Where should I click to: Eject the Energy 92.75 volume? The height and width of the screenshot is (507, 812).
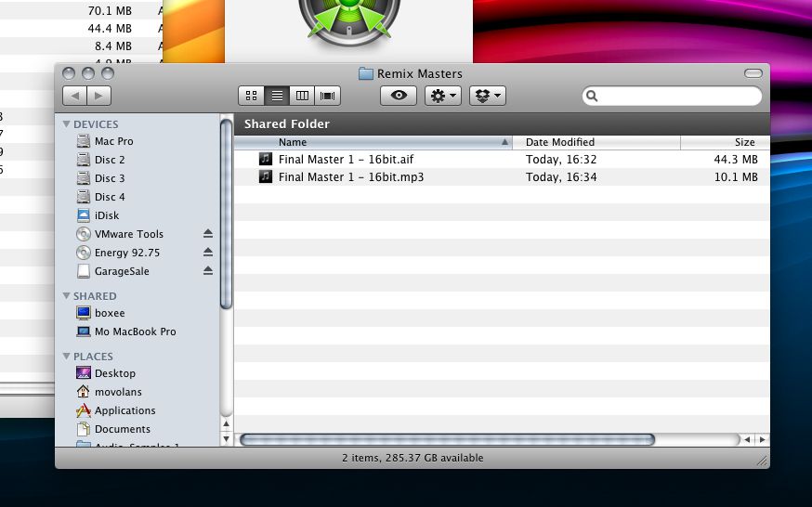208,252
